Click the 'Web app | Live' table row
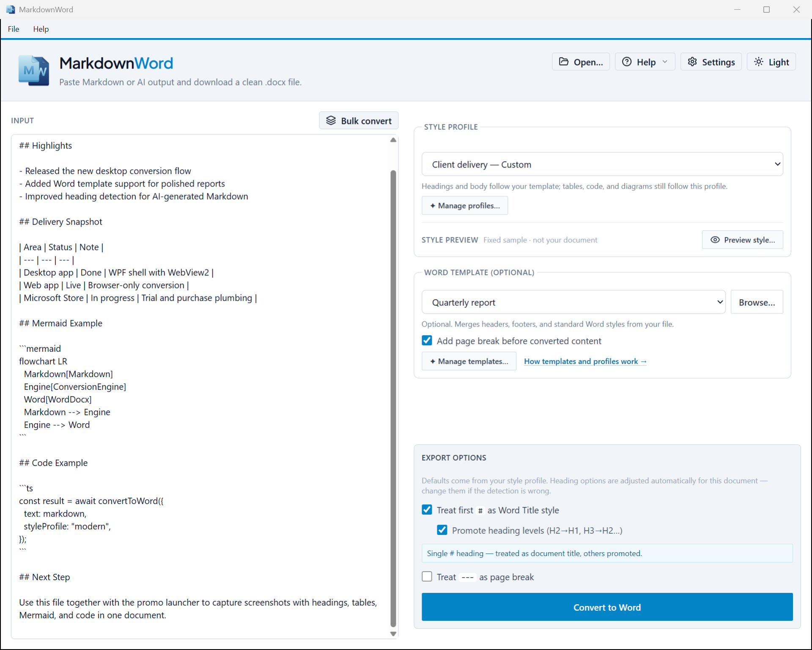Viewport: 812px width, 650px height. pos(104,285)
